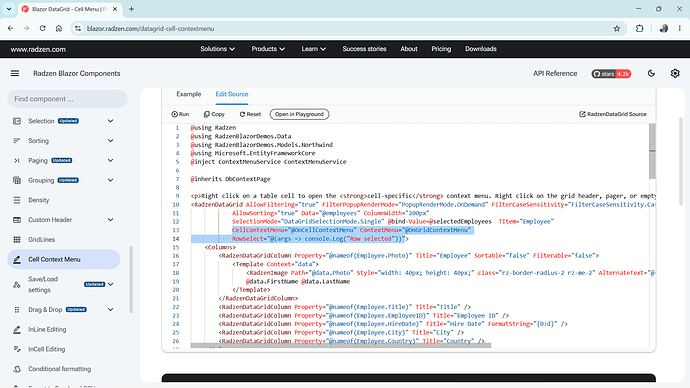This screenshot has height=388, width=690.
Task: Switch to the Example tab
Action: (189, 94)
